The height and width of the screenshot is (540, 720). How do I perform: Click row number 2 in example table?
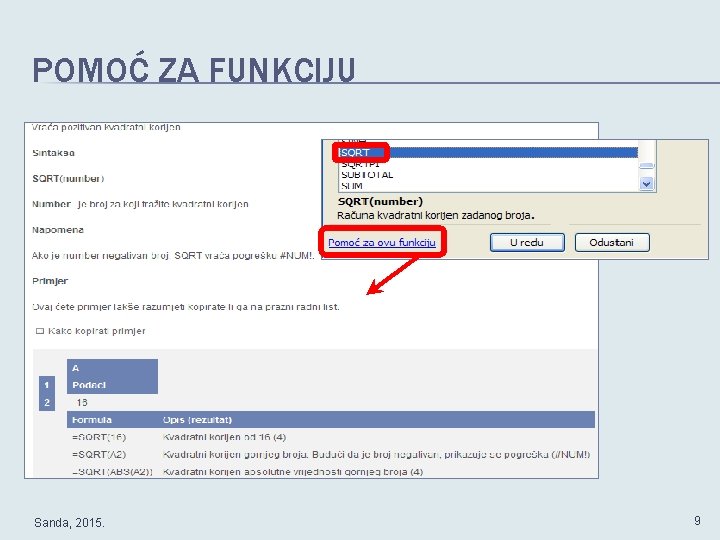(x=47, y=402)
